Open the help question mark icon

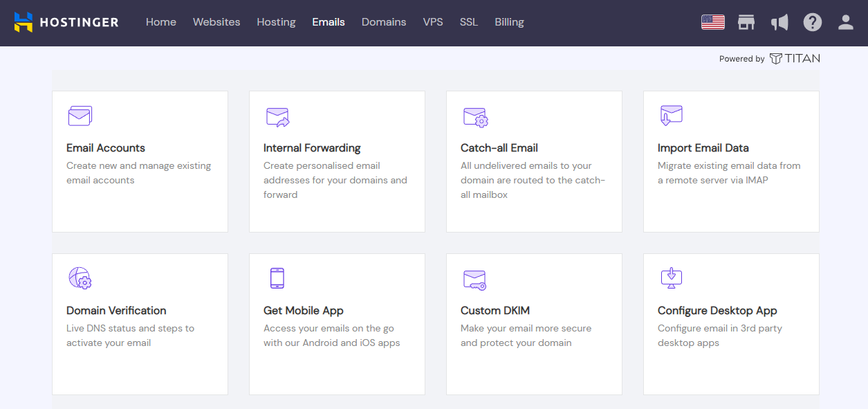coord(813,21)
